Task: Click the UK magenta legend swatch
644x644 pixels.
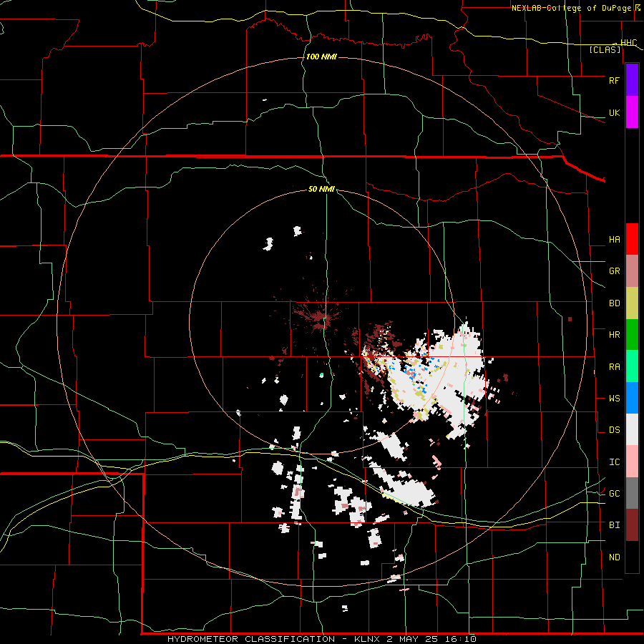Action: 632,112
